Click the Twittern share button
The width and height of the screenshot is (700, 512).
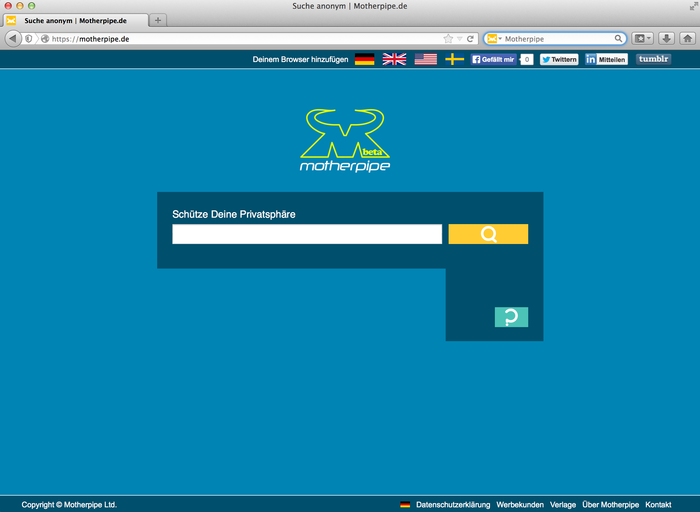tap(559, 59)
